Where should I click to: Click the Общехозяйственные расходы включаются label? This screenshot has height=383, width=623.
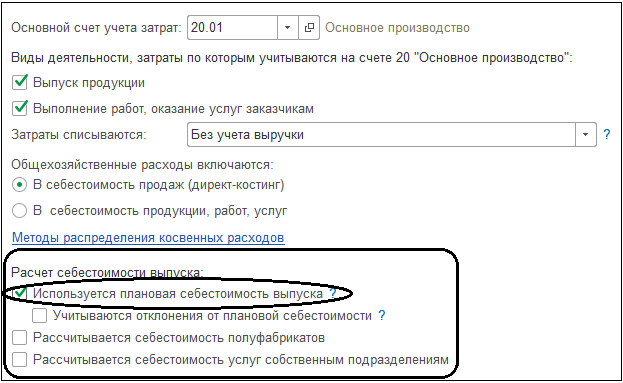[142, 164]
